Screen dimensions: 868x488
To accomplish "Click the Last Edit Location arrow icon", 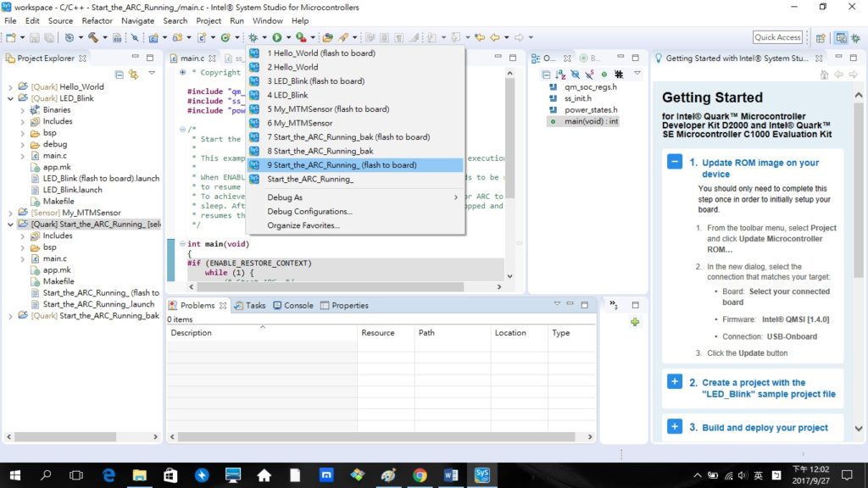I will (480, 37).
